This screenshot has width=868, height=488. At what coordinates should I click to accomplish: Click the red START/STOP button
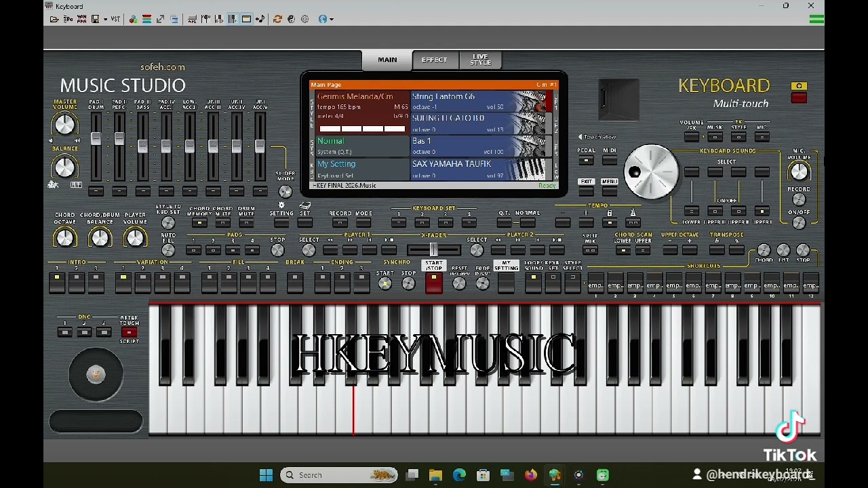click(x=433, y=283)
